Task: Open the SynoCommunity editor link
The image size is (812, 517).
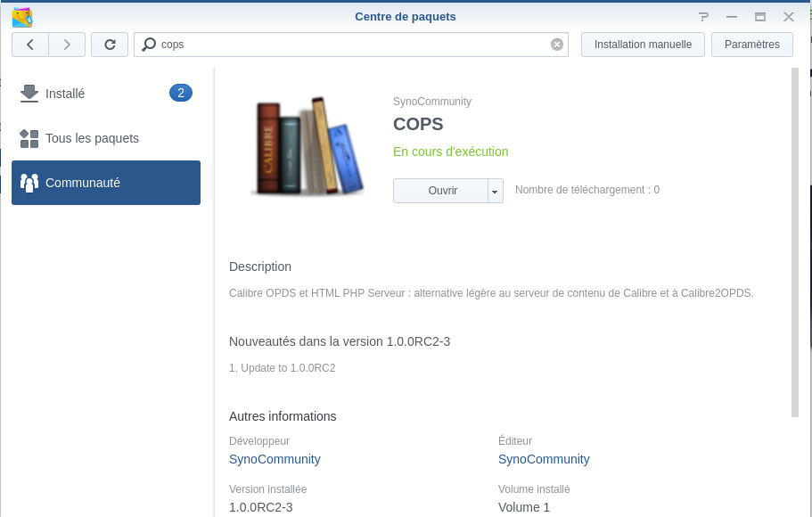Action: coord(544,459)
